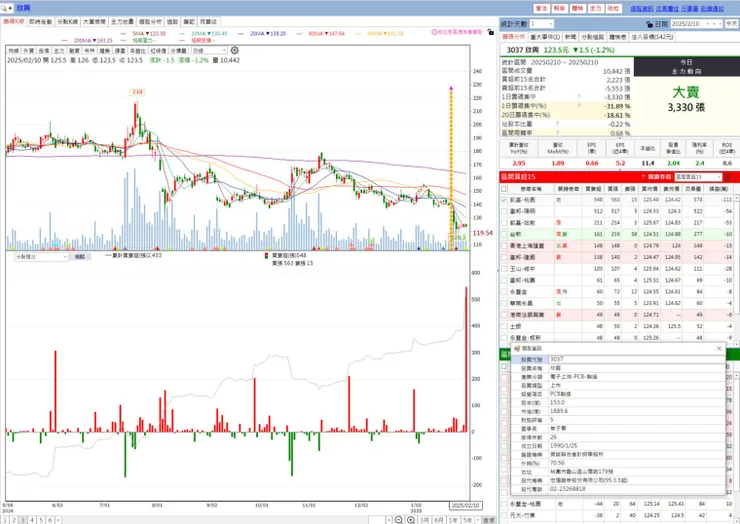Screen dimensions: 740x524
Task: Toggle the 外資 chart indicator button
Action: 29,51
